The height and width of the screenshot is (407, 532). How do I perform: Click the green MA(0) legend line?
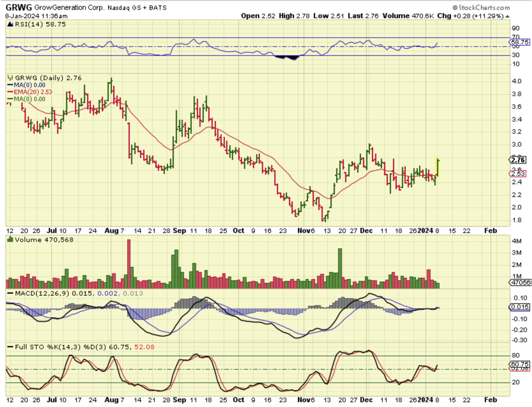point(10,99)
